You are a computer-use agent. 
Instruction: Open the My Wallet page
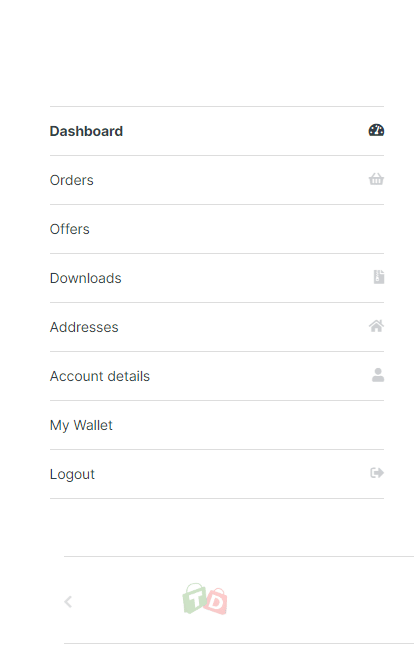point(217,425)
